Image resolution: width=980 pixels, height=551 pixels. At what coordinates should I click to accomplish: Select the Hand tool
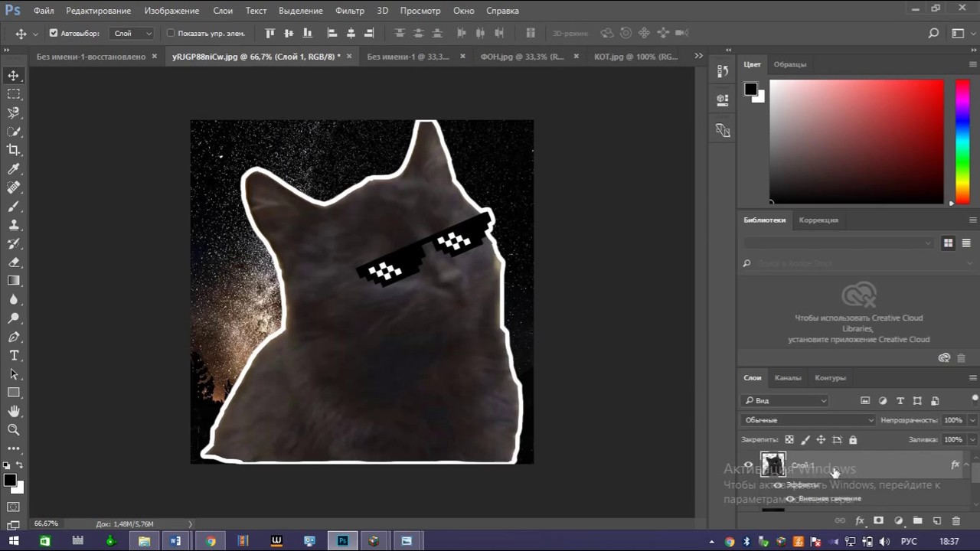point(14,412)
